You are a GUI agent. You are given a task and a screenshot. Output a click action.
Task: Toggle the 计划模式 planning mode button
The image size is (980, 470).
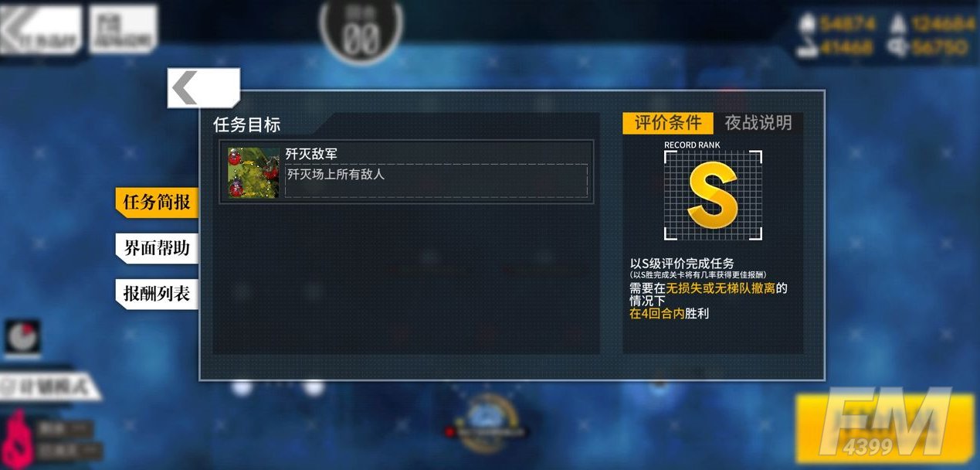point(48,387)
